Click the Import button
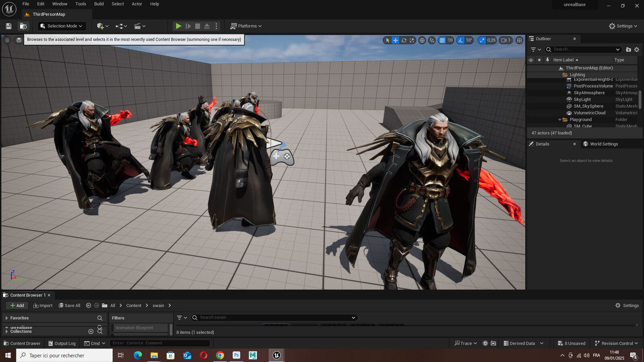644x362 pixels. click(43, 306)
